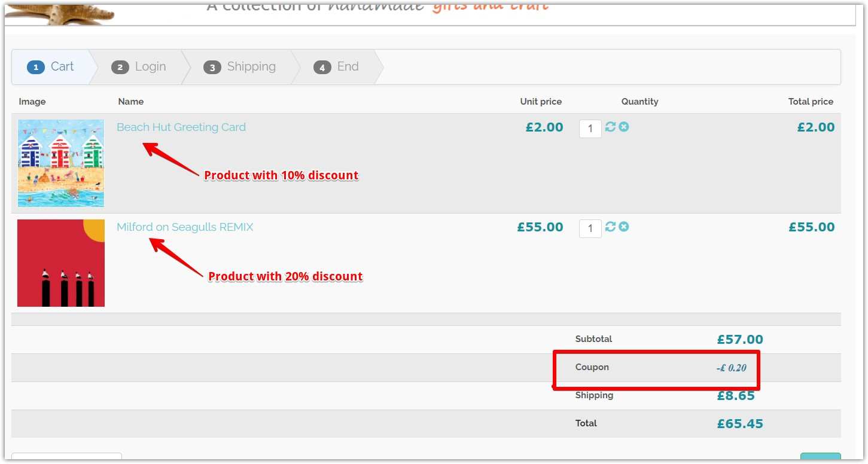
Task: Click the Quantity column header
Action: point(639,102)
